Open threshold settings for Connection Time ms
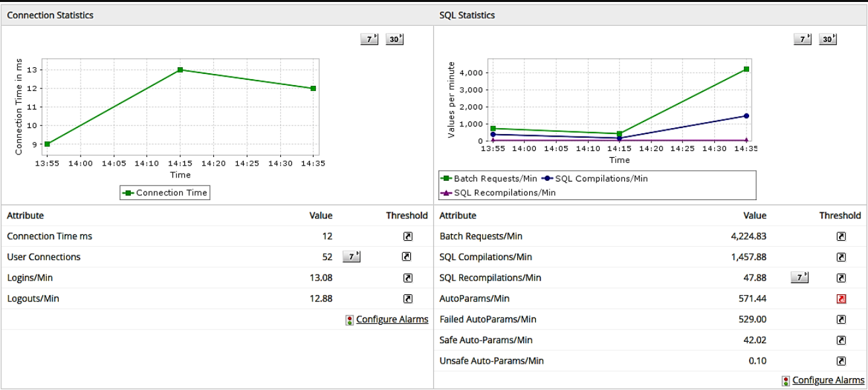 point(408,236)
